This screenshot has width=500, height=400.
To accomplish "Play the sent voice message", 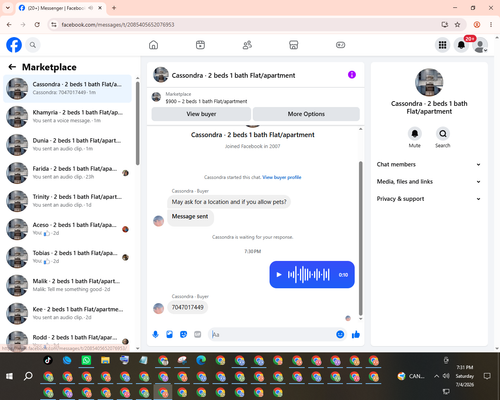I will pos(279,275).
